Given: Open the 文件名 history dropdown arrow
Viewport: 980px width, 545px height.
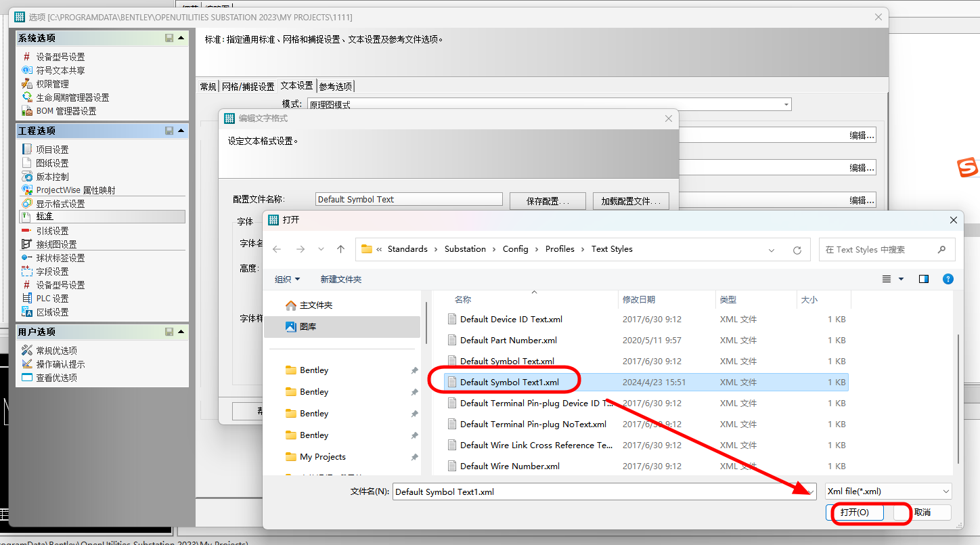Looking at the screenshot, I should tap(809, 492).
